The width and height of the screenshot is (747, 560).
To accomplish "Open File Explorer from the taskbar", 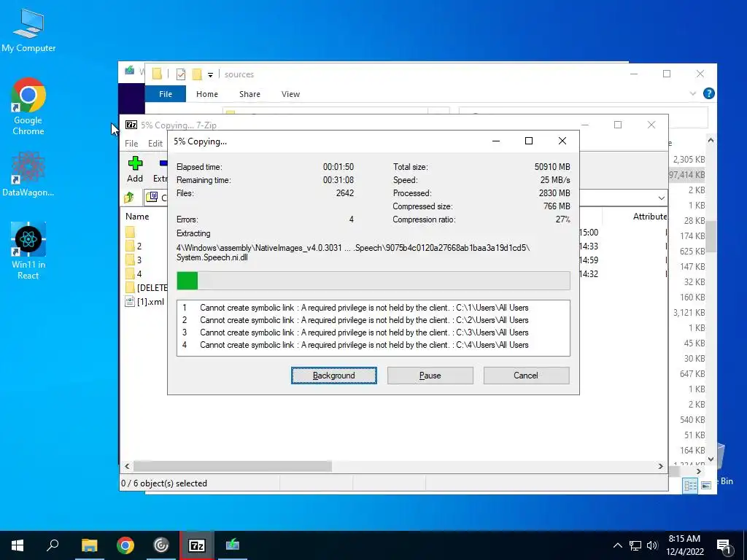I will pos(89,545).
